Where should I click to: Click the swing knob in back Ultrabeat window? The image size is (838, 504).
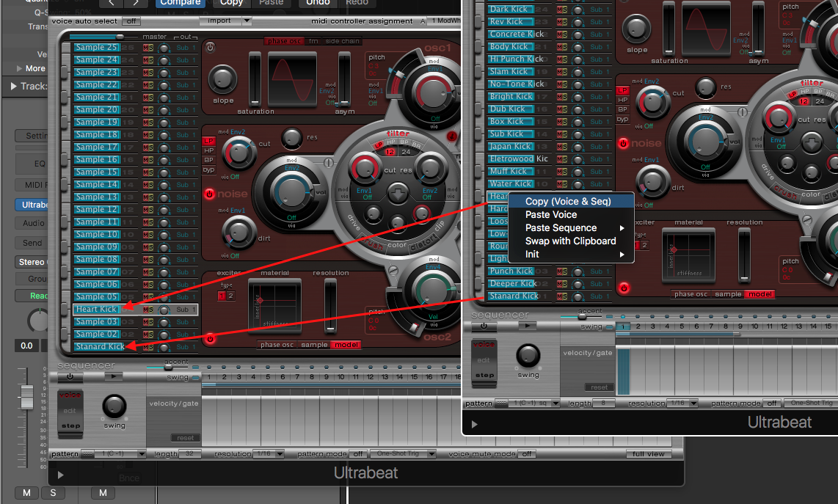(114, 406)
